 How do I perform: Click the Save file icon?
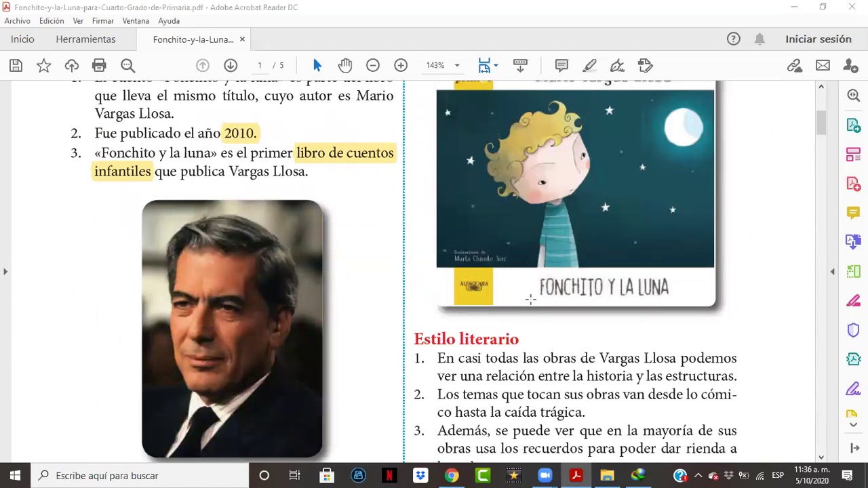[16, 66]
